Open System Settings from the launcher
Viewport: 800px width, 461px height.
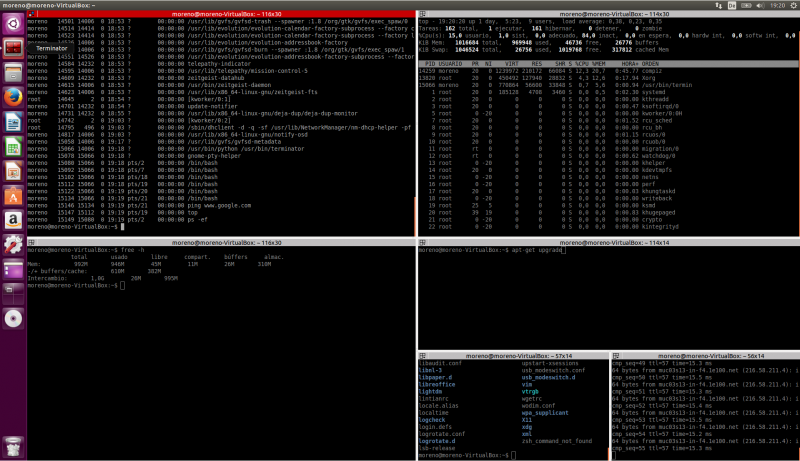pyautogui.click(x=13, y=245)
